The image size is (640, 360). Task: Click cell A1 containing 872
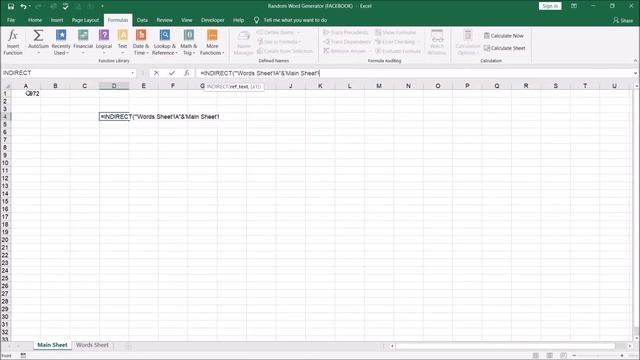26,93
